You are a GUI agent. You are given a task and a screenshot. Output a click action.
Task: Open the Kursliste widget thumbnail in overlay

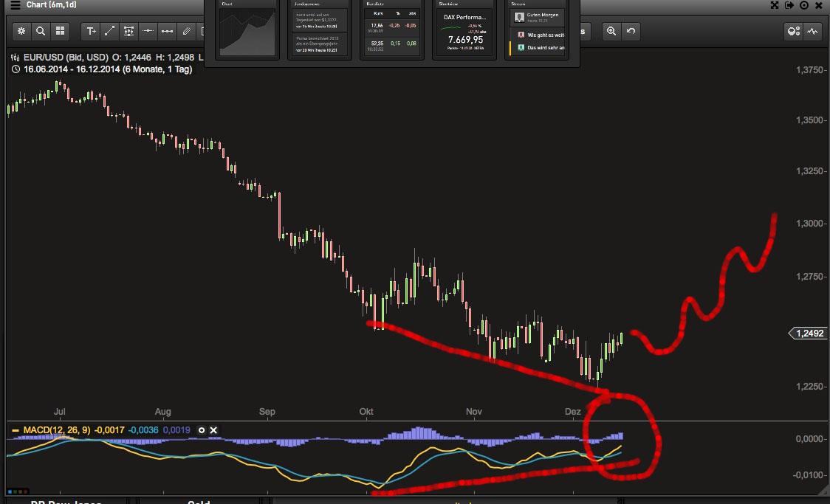(x=392, y=29)
